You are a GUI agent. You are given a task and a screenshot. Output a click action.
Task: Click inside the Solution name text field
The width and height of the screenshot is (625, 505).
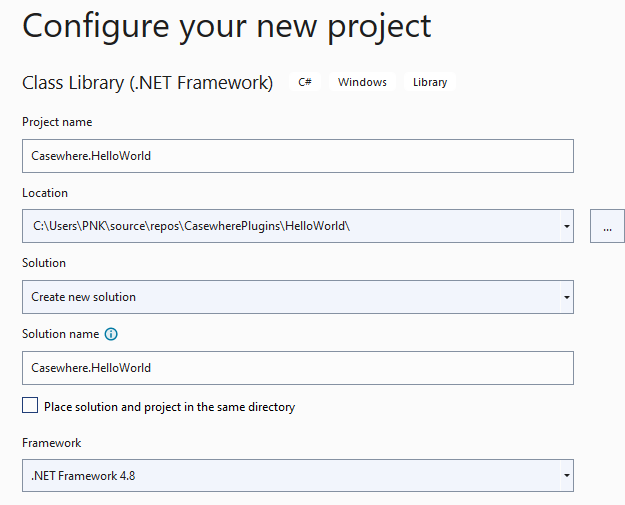(298, 368)
